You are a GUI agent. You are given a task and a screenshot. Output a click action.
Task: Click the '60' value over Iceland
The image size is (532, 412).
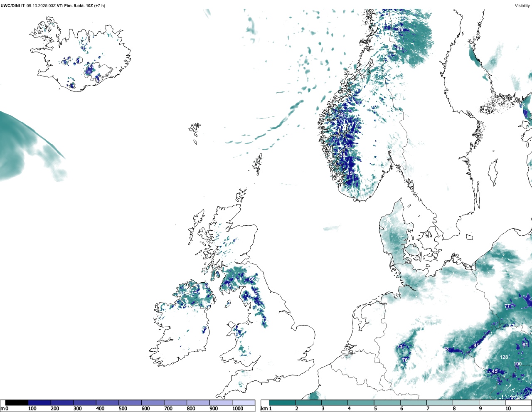click(x=91, y=66)
